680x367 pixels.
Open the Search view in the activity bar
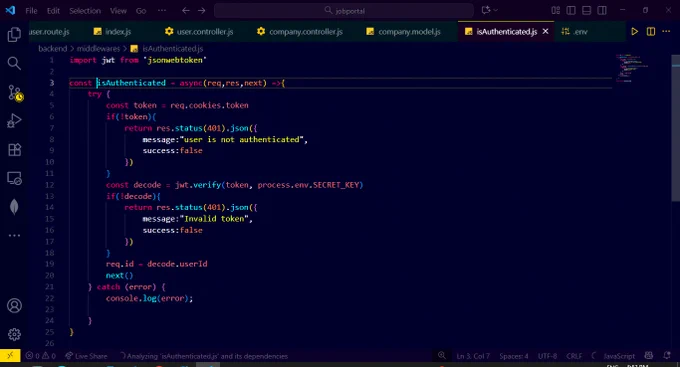pos(14,63)
